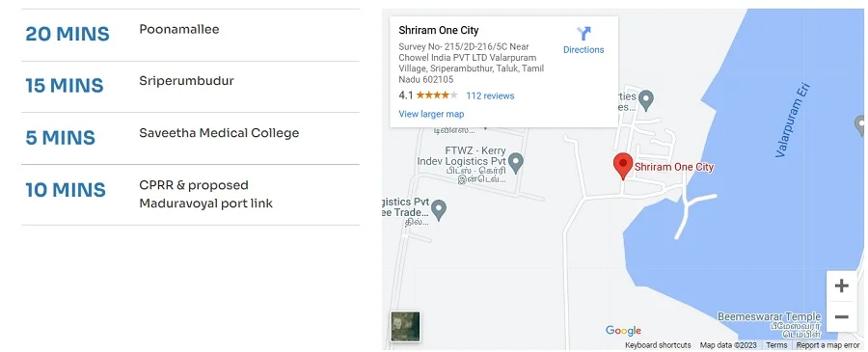Click the Google logo on map
This screenshot has width=868, height=352.
click(x=623, y=331)
